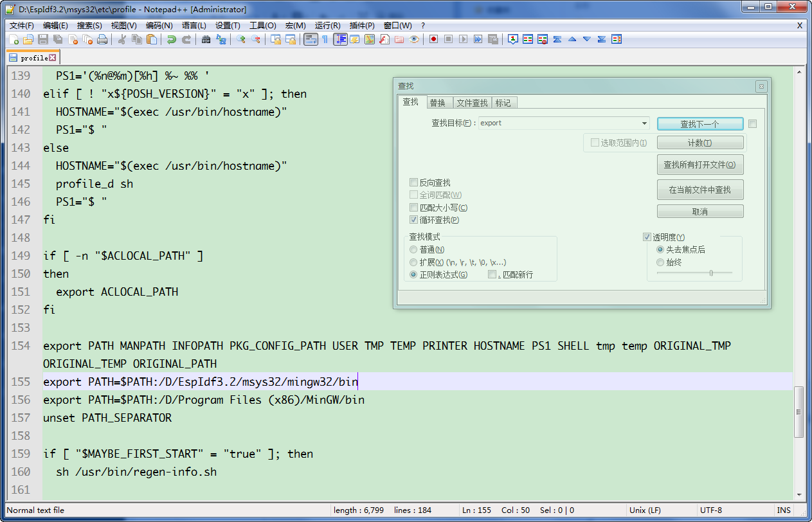Toggle word wrap toolbar icon
812x522 pixels.
point(311,39)
